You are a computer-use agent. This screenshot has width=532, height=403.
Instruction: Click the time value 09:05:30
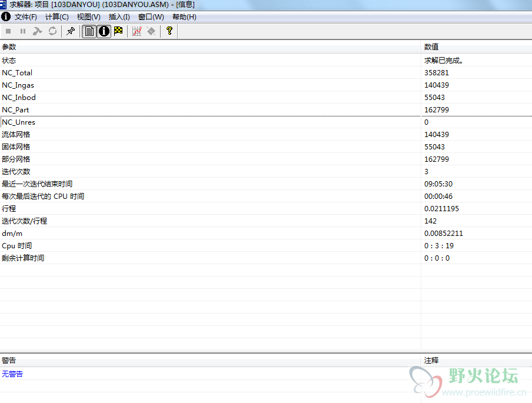(x=438, y=184)
